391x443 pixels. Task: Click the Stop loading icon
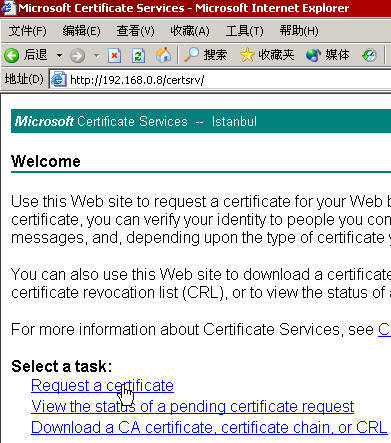[114, 56]
